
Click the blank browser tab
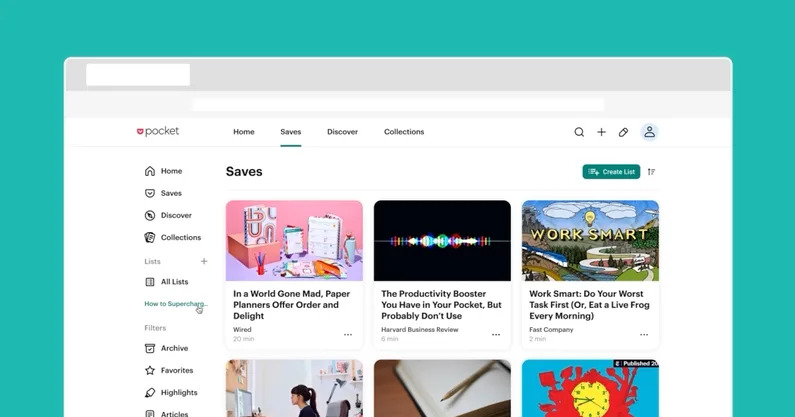tap(138, 75)
